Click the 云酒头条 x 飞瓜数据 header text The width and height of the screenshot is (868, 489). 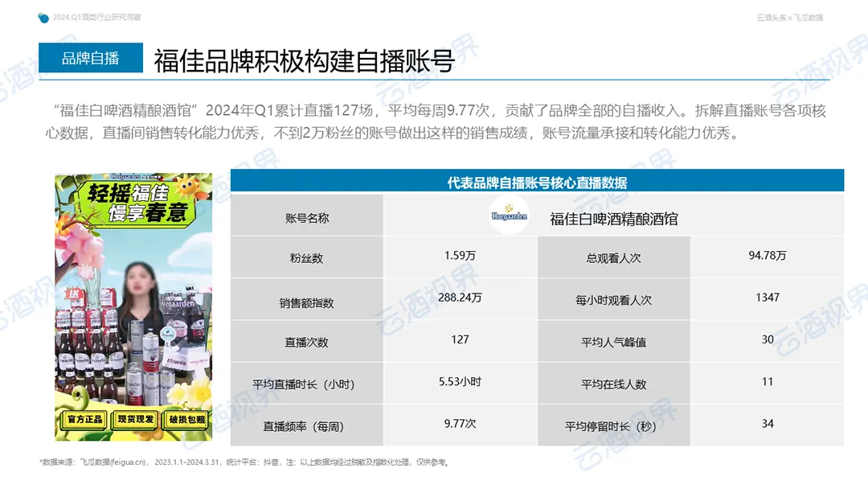(790, 18)
